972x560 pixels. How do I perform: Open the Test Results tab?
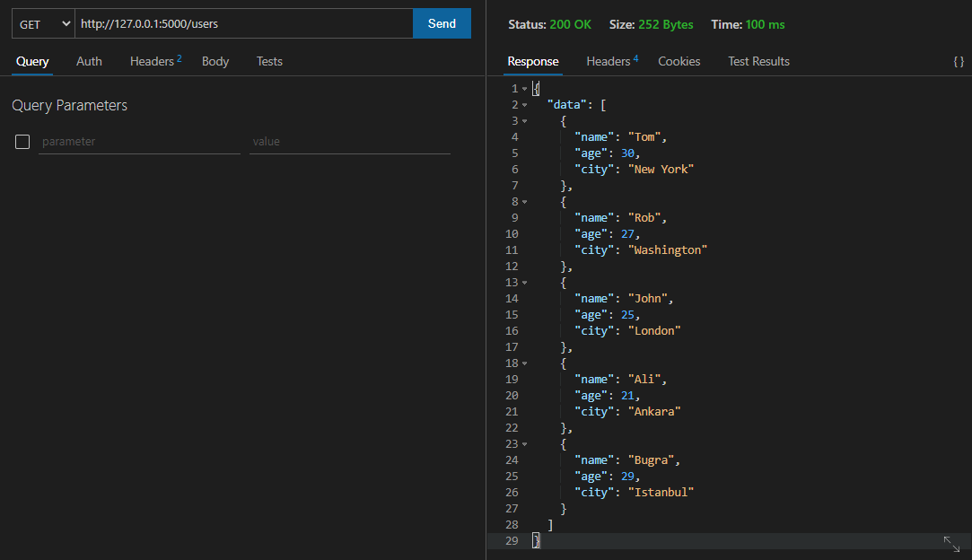pos(758,61)
